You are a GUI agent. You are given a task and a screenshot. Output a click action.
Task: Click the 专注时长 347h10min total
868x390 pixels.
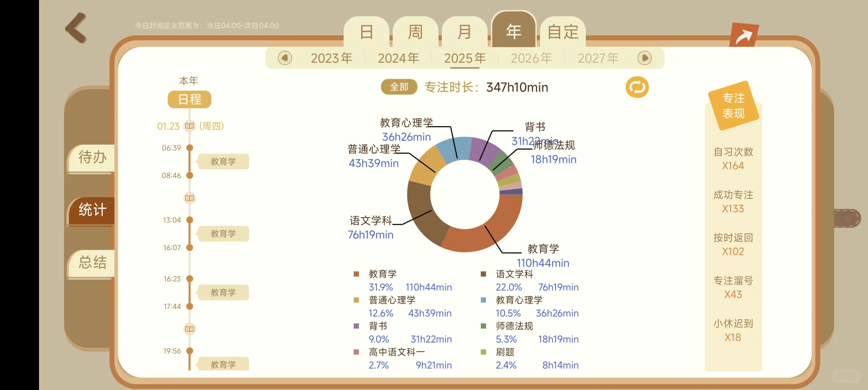487,87
